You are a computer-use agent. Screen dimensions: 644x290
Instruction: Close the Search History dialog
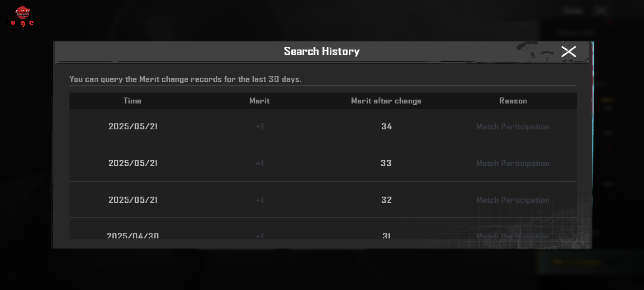(x=568, y=52)
